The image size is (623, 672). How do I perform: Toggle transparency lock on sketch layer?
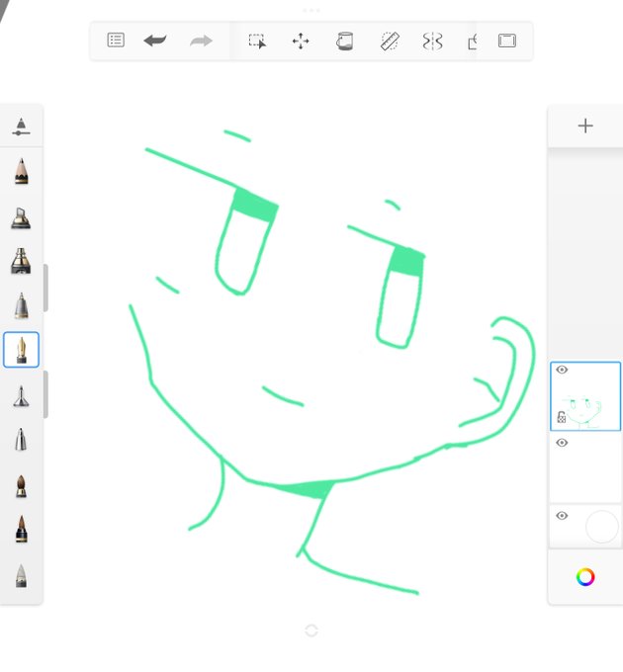[x=562, y=417]
